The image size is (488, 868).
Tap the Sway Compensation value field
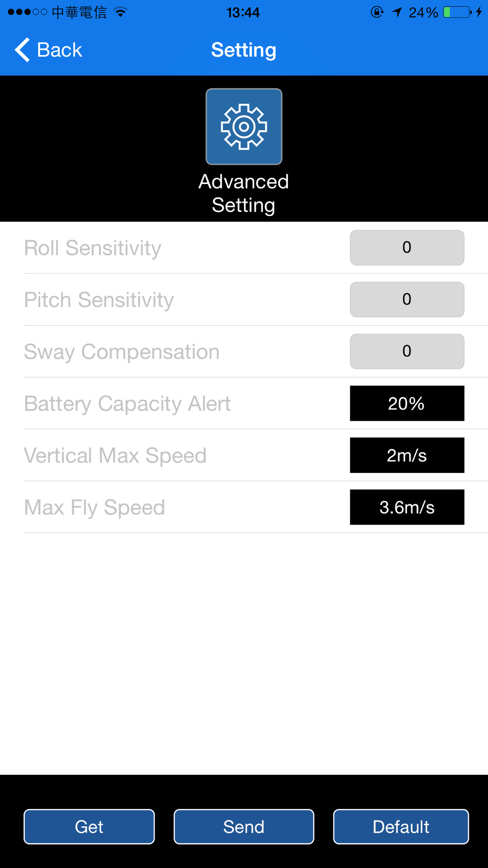407,351
